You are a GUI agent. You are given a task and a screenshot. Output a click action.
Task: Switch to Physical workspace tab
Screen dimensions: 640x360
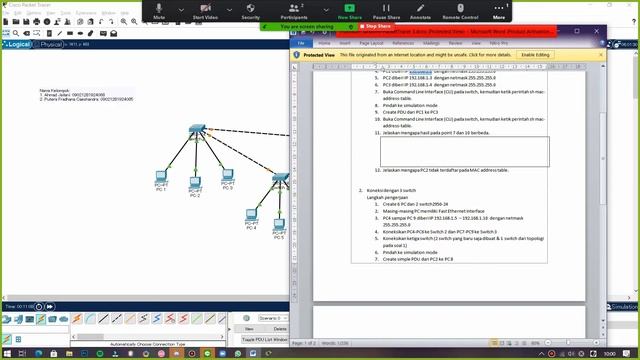[48, 44]
